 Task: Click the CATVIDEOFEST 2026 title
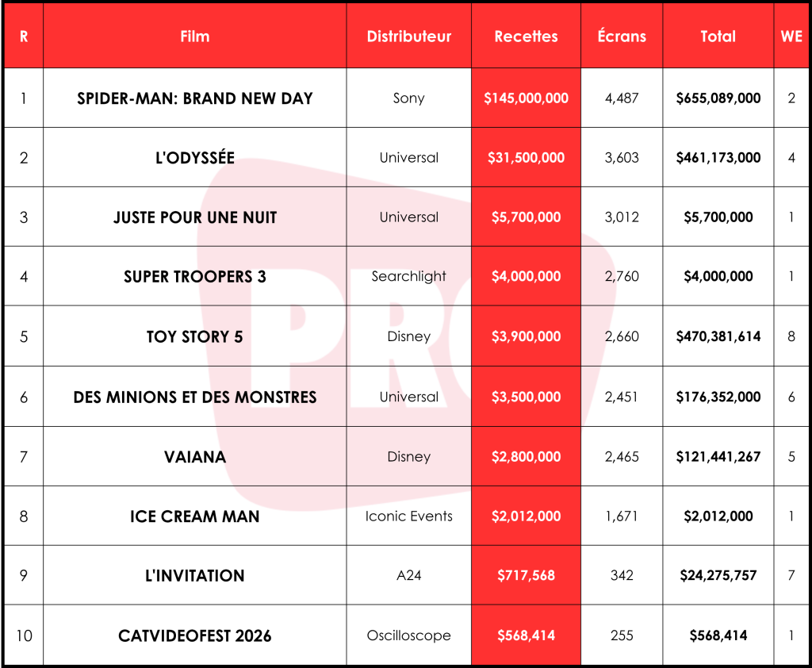click(195, 636)
